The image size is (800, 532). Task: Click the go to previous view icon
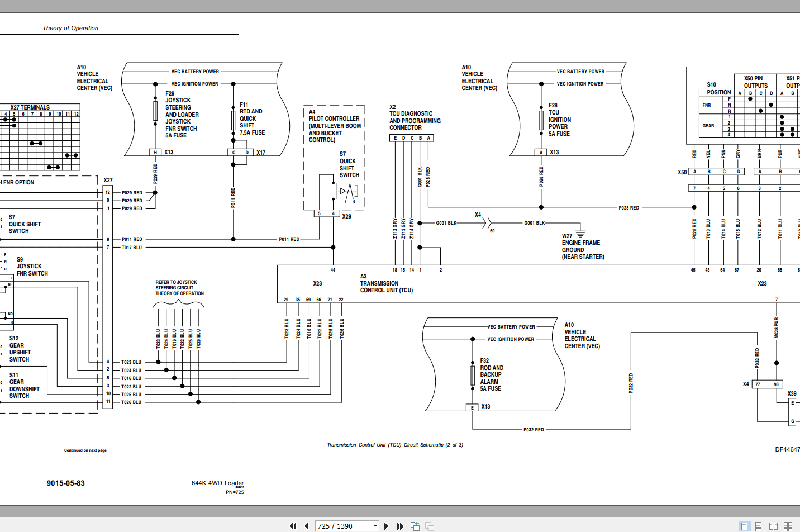[x=415, y=526]
